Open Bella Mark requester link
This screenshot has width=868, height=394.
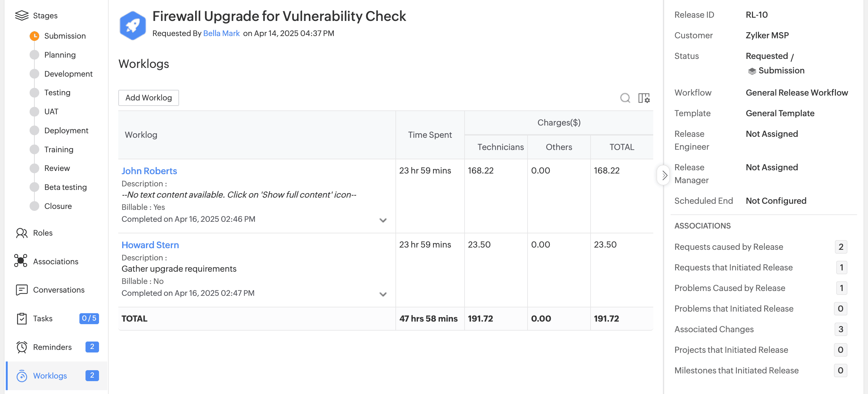[x=221, y=33]
